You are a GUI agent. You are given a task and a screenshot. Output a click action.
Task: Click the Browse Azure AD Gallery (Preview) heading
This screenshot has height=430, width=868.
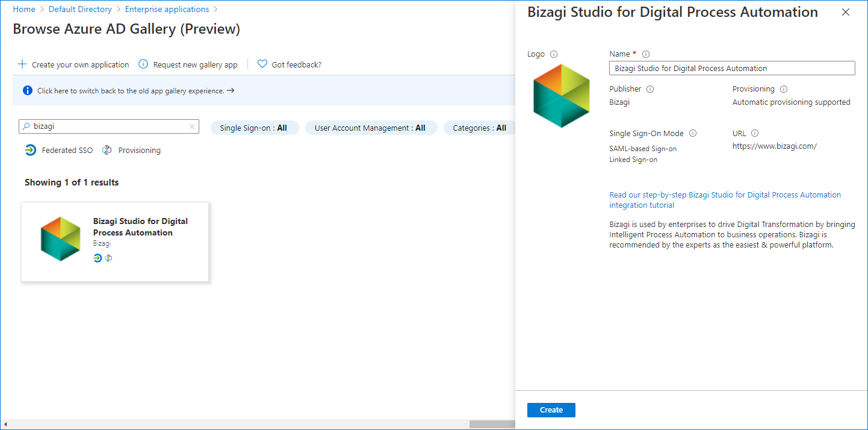pyautogui.click(x=126, y=29)
